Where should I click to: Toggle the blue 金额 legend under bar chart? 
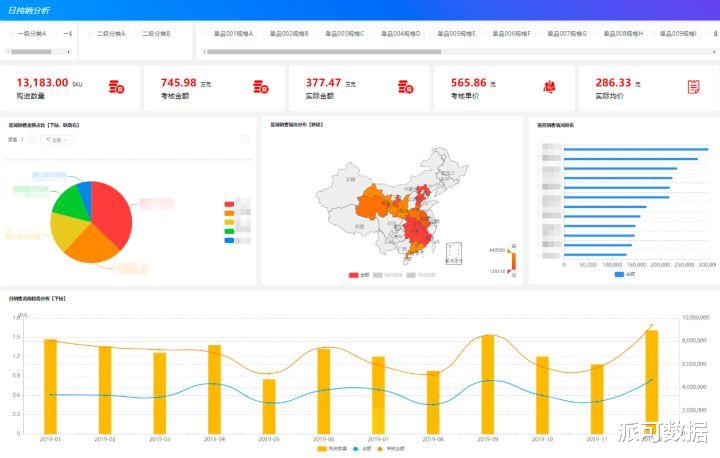624,274
